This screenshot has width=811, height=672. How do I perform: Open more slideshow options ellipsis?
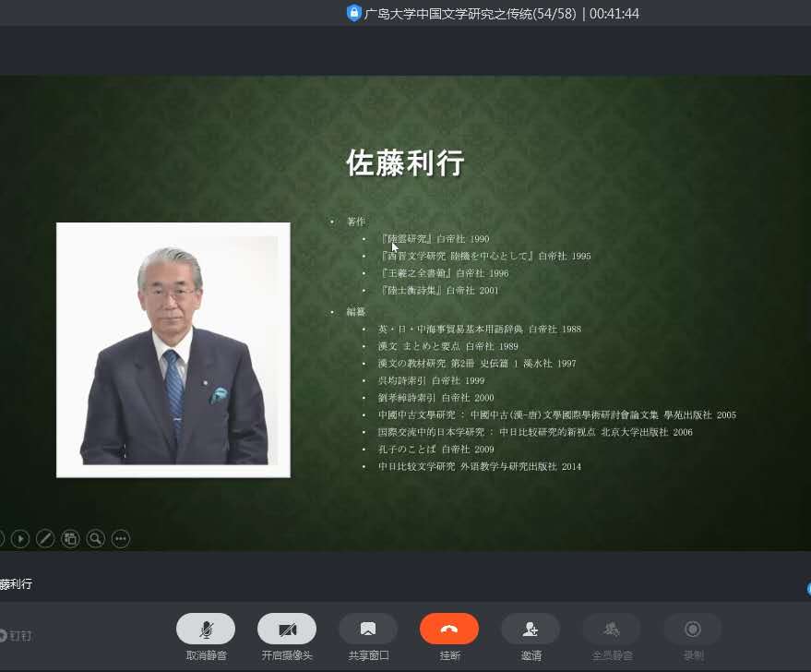tap(120, 538)
